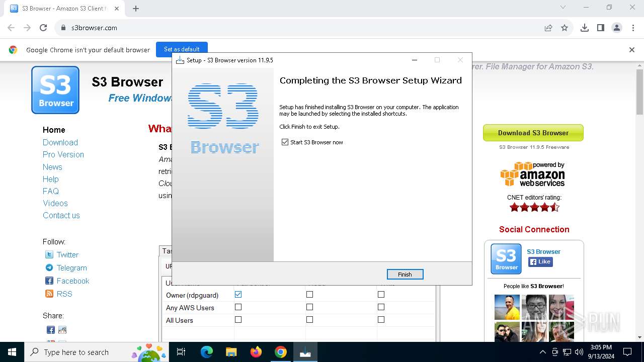Open the Twitter follow icon
Viewport: 644px width, 362px height.
pos(49,255)
